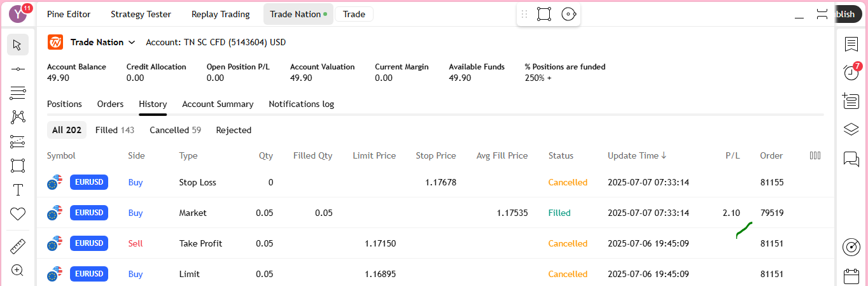This screenshot has width=868, height=286.
Task: Open the alerts clock icon
Action: coord(851,72)
